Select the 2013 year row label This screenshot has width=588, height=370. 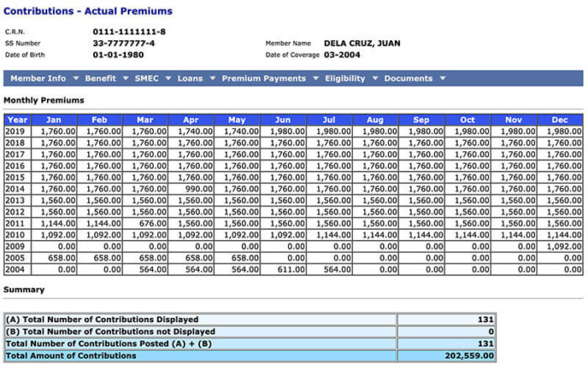[15, 201]
